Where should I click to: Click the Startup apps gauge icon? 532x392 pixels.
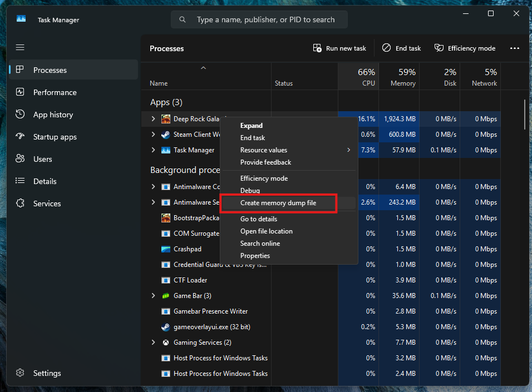point(20,136)
